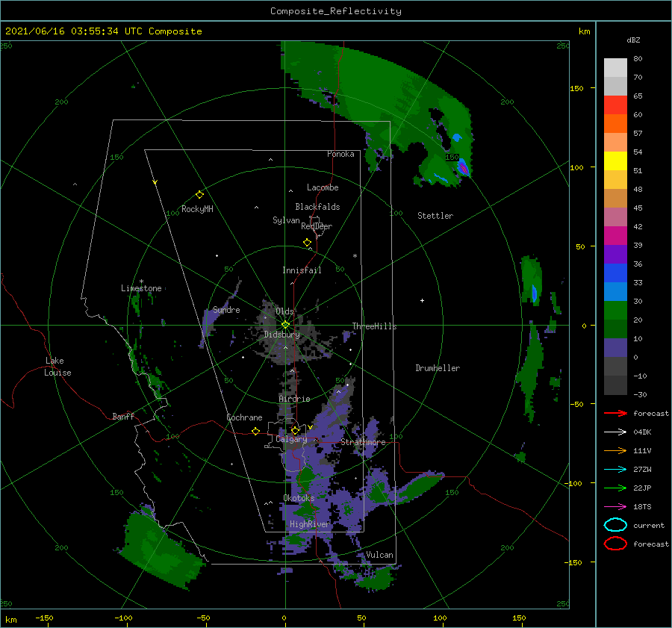Image resolution: width=672 pixels, height=628 pixels.
Task: Select the dark green 10-20 dBZ swatch
Action: [x=615, y=329]
